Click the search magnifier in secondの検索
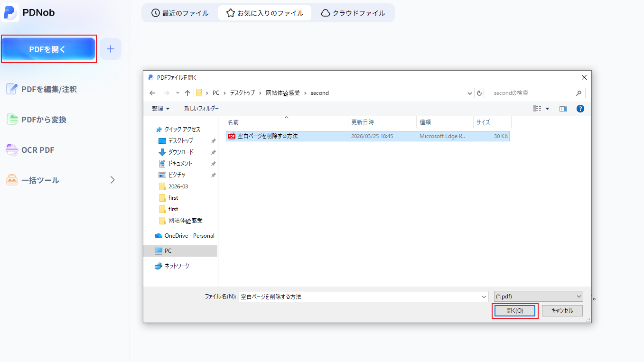Viewport: 644px width, 362px height. [579, 93]
